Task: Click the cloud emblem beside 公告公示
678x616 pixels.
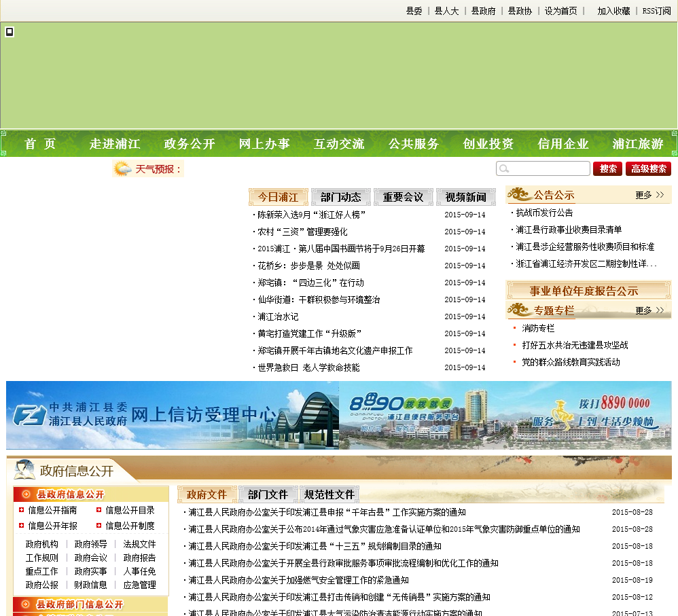Action: pyautogui.click(x=518, y=195)
